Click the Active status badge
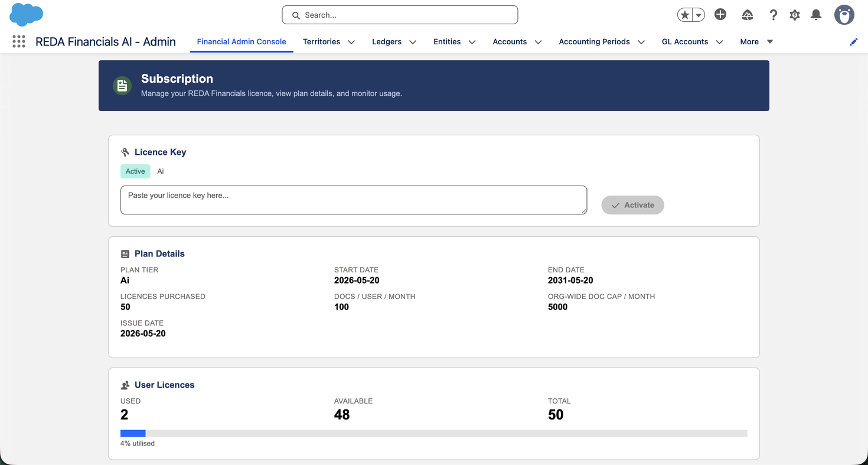 point(135,171)
